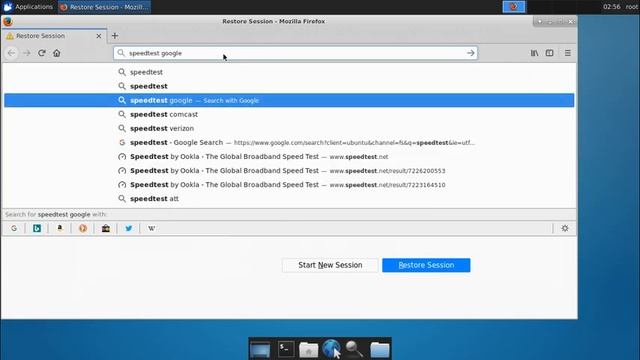Search with the DuckDuckGo one-off icon
Viewport: 640px width, 360px height.
click(83, 229)
